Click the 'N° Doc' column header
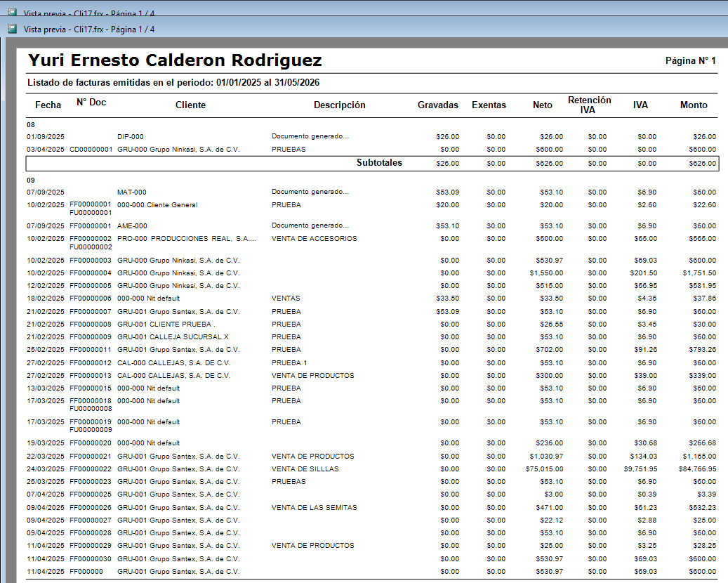Image resolution: width=728 pixels, height=583 pixels. pyautogui.click(x=91, y=102)
